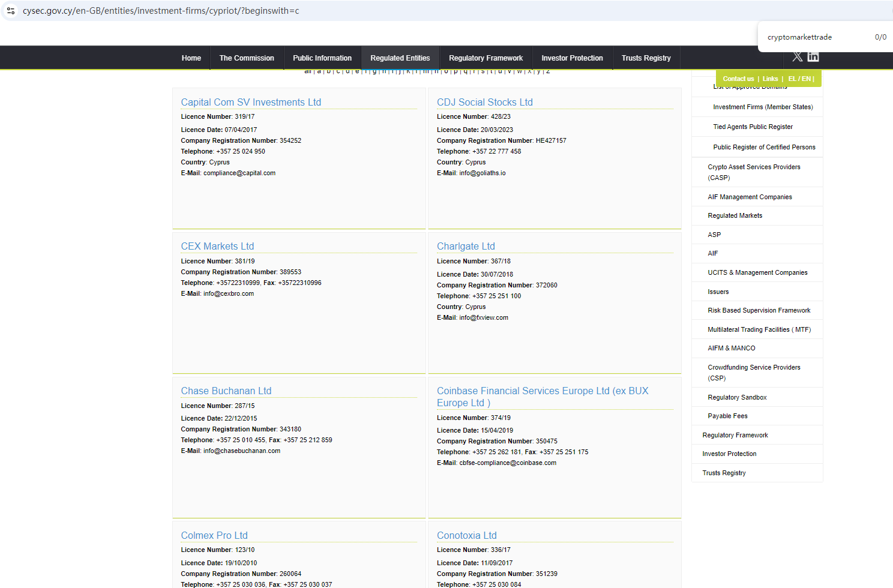Open Tied Agents Public Register in sidebar
Screen dimensions: 893x588
[x=753, y=127]
